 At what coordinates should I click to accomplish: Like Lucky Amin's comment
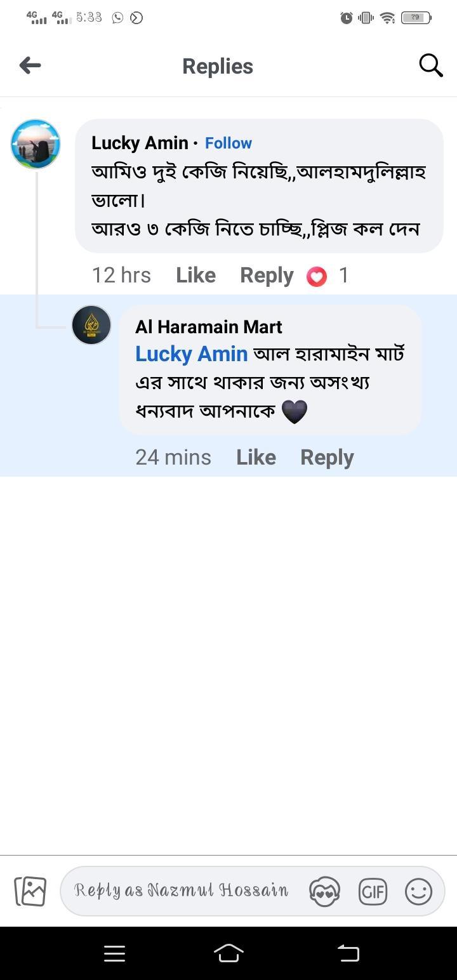click(x=195, y=275)
